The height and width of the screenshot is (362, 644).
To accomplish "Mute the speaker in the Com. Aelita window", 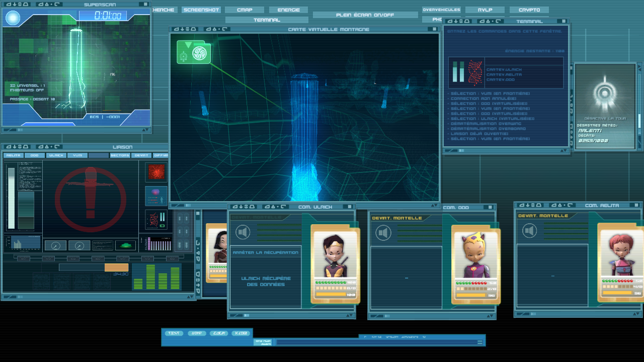I will [x=529, y=230].
